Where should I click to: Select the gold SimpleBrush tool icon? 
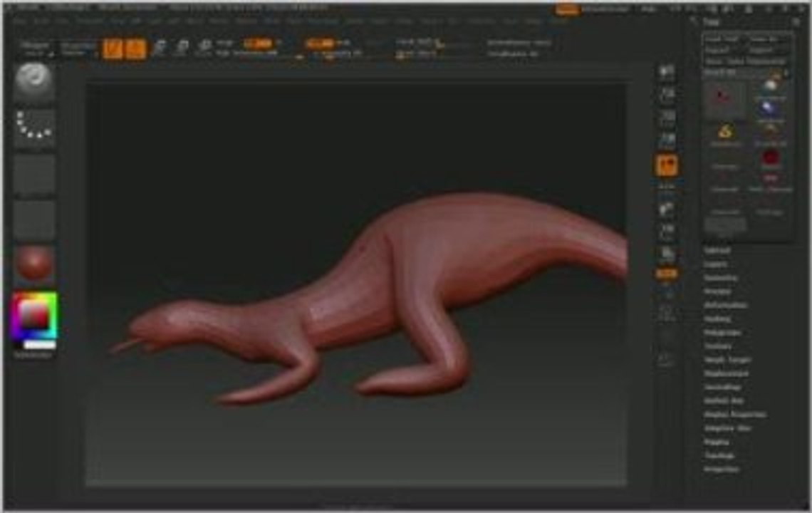pyautogui.click(x=725, y=134)
